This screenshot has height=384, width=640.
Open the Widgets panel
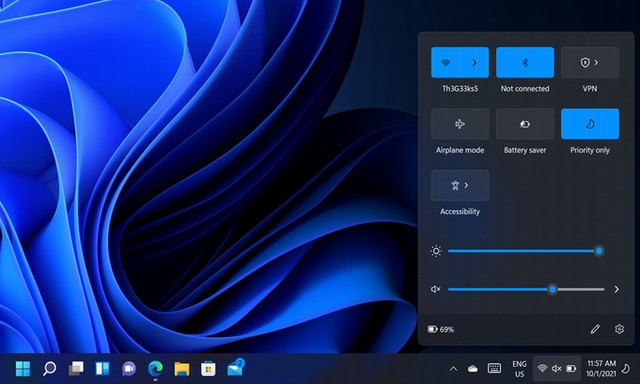click(102, 368)
